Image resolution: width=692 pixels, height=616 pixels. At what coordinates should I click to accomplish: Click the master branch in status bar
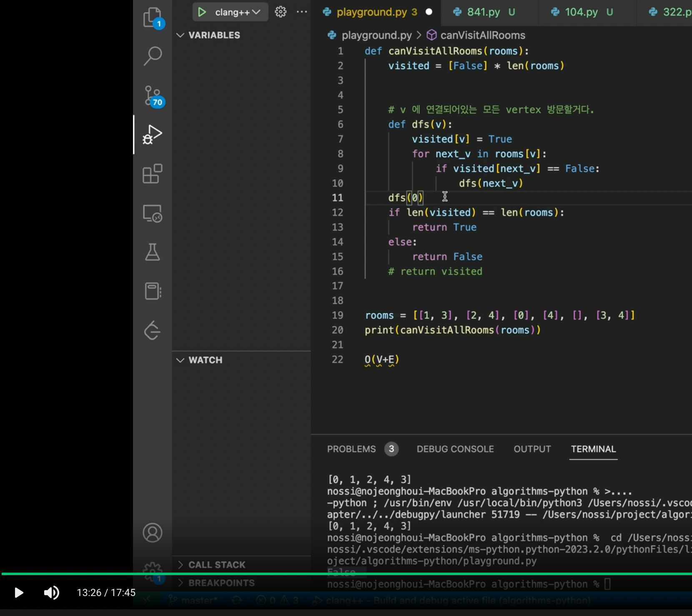pos(193,601)
